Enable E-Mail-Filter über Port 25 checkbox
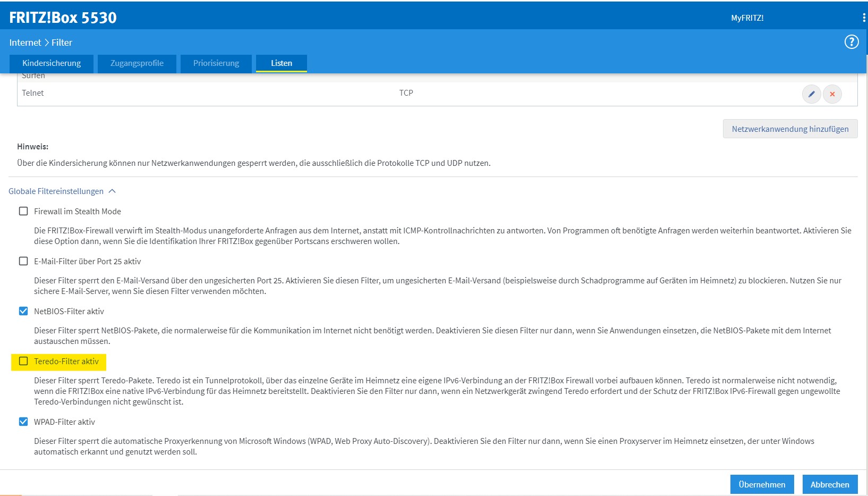The height and width of the screenshot is (496, 868). click(23, 261)
